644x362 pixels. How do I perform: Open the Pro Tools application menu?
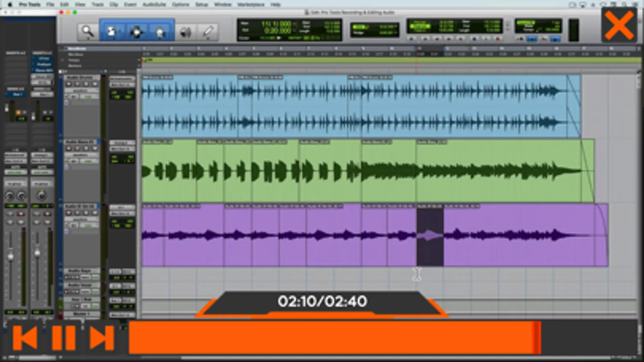29,4
